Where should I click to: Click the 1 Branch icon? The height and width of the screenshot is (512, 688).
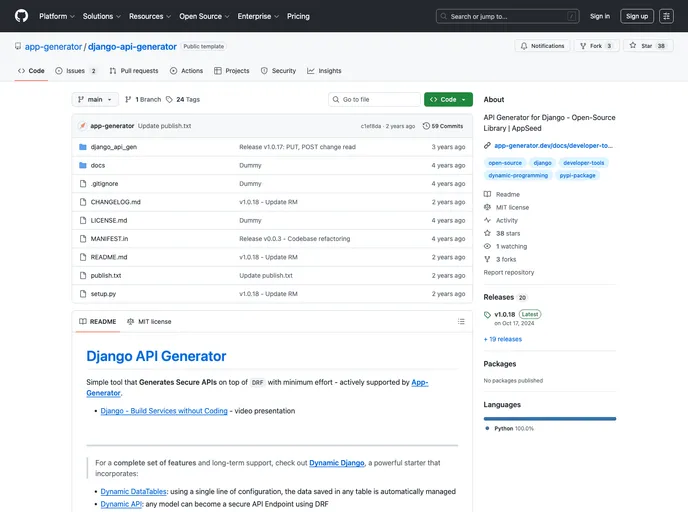(x=128, y=100)
